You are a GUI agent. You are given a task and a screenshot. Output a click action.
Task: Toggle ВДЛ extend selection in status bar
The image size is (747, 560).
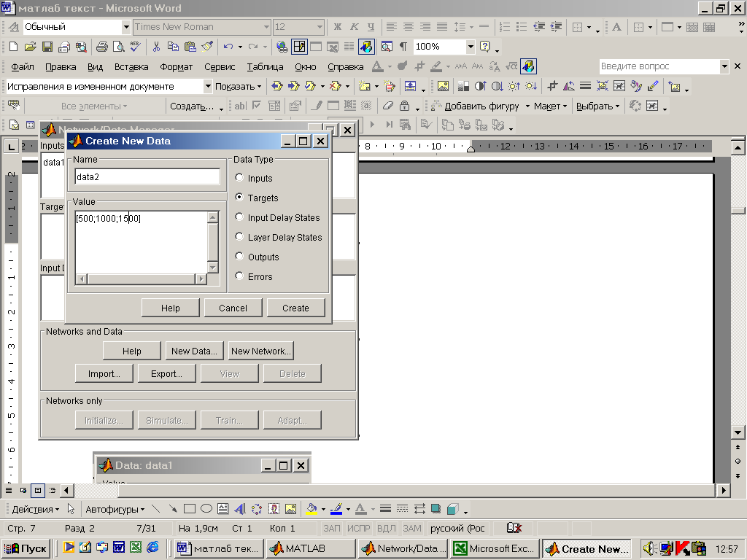(x=387, y=529)
